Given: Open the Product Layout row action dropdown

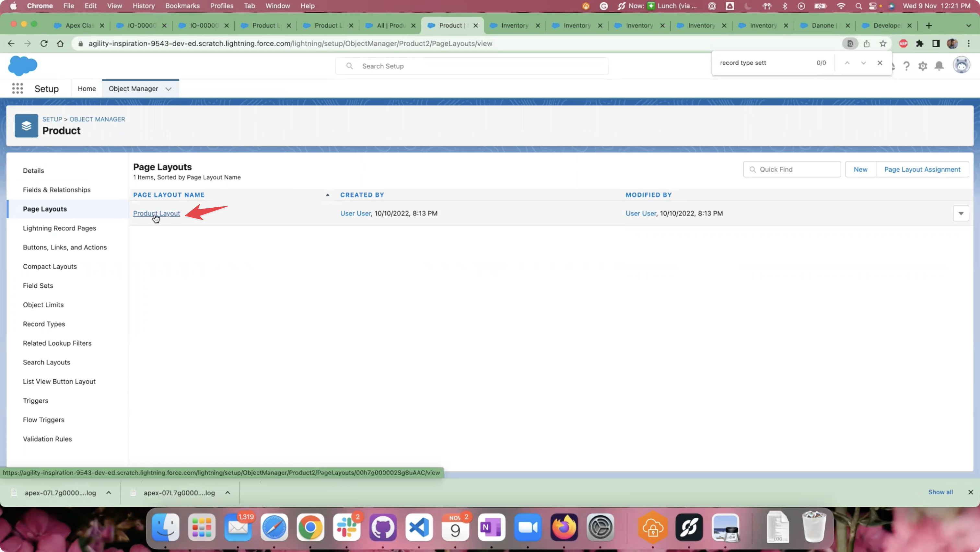Looking at the screenshot, I should (961, 214).
